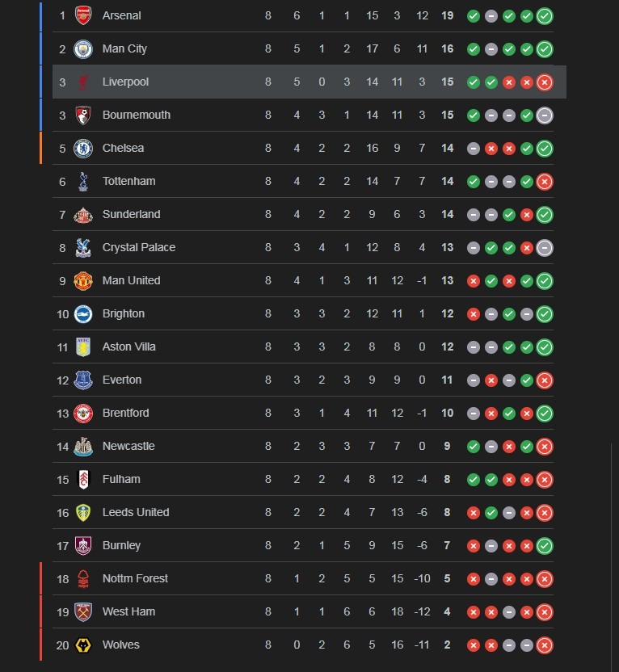This screenshot has width=619, height=672.
Task: Open the Liverpool team link
Action: click(125, 82)
